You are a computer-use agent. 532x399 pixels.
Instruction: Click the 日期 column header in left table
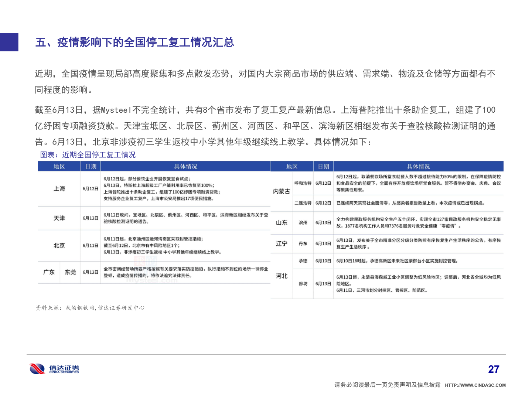(x=91, y=166)
